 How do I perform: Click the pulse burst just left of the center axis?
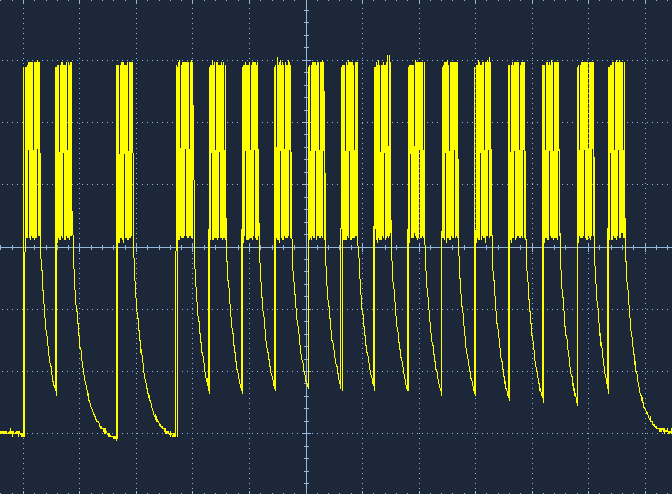point(283,150)
